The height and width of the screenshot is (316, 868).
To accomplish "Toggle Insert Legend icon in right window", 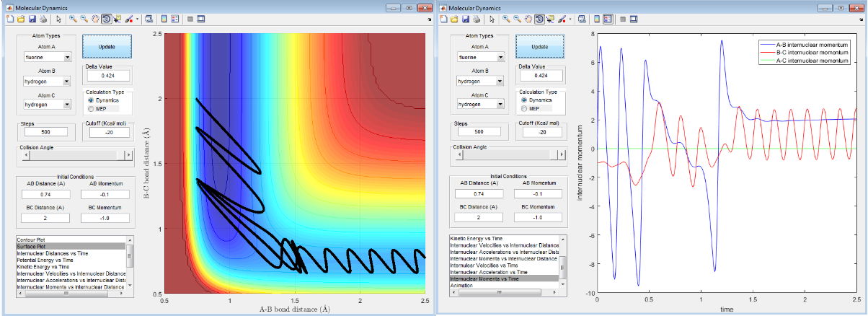I will [607, 19].
